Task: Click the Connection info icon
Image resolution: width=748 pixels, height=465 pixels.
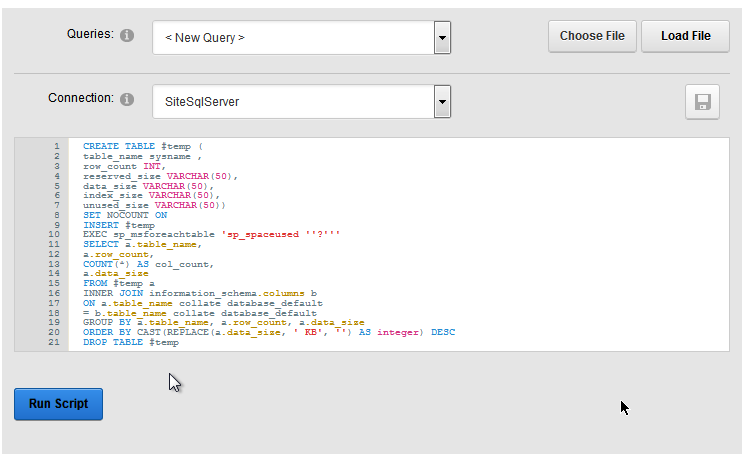Action: tap(127, 99)
